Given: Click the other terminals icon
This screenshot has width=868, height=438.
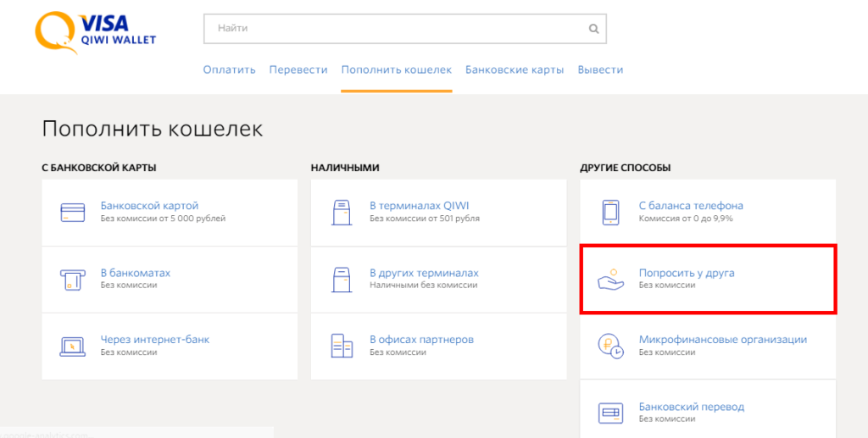Looking at the screenshot, I should click(342, 279).
